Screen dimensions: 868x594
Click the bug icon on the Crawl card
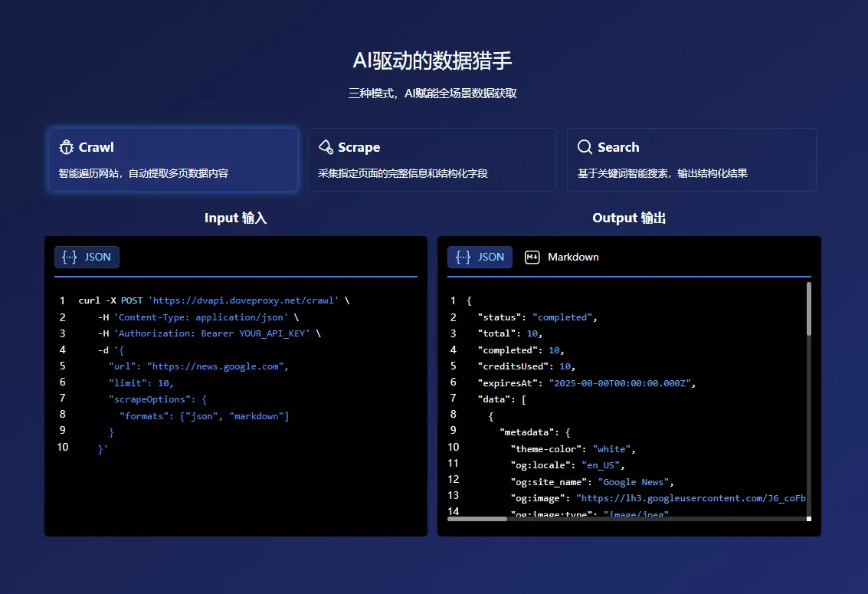tap(66, 147)
